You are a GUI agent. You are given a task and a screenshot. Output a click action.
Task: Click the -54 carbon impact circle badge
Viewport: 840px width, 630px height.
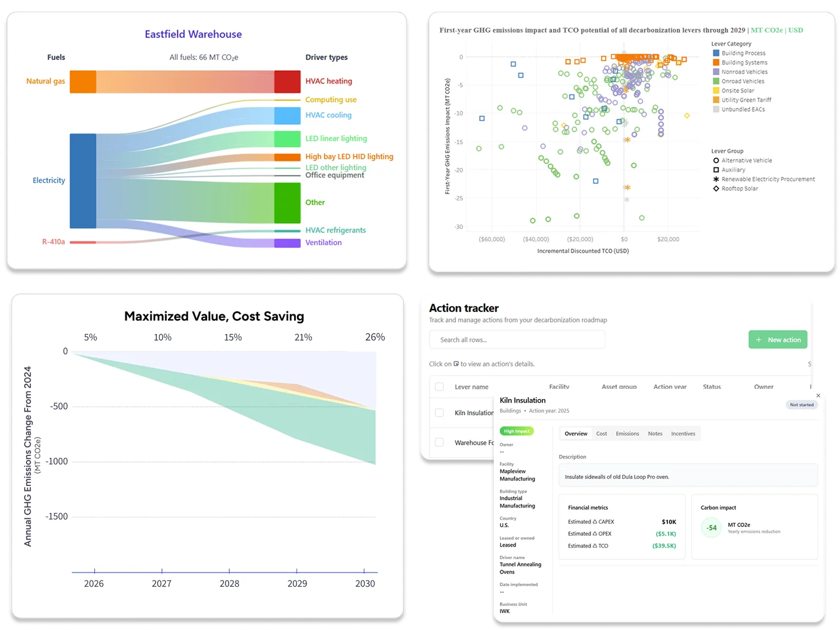point(711,527)
